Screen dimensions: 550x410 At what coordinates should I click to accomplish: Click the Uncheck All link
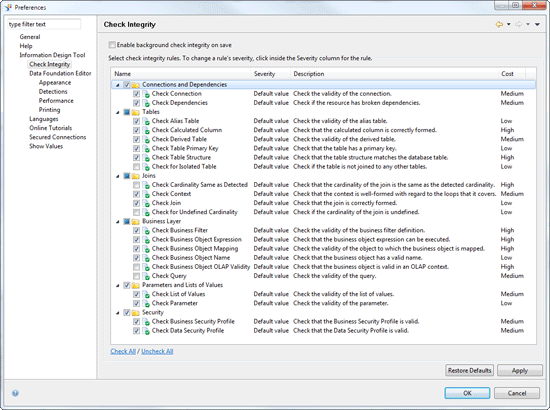tap(157, 351)
